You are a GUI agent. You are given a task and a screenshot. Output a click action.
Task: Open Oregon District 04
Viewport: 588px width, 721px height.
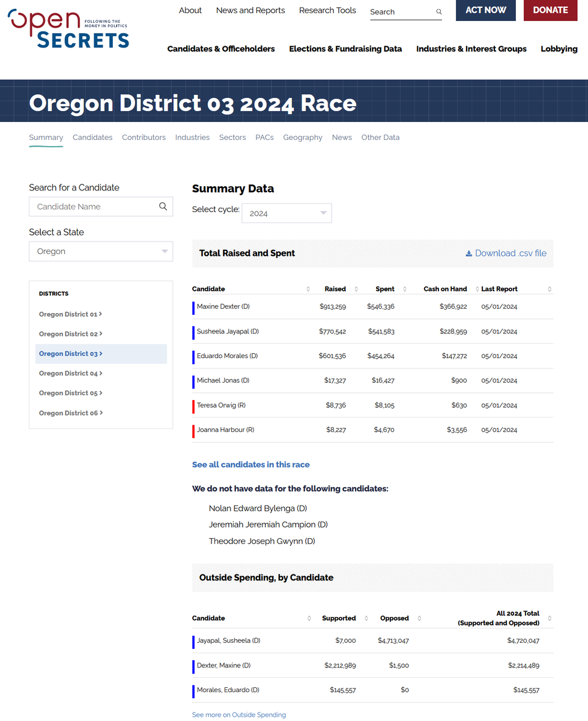pyautogui.click(x=70, y=374)
